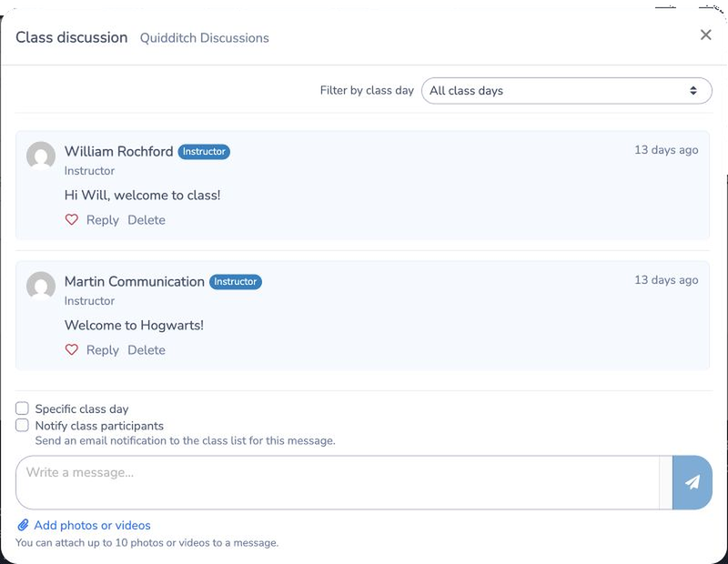Screen dimensions: 728x564
Task: Send message with paper plane button
Action: [692, 482]
